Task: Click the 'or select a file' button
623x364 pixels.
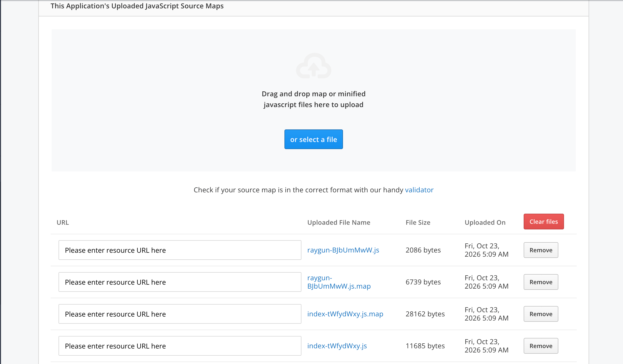Action: [313, 139]
